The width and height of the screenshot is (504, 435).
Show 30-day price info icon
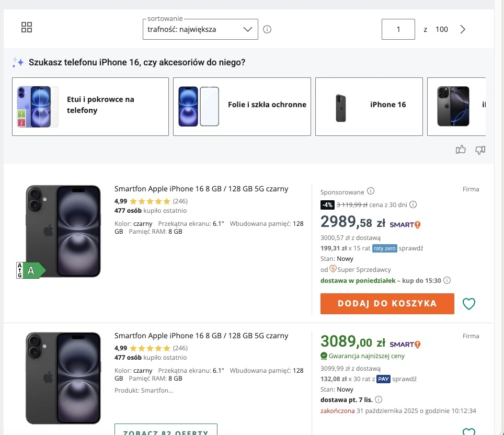[x=413, y=204]
